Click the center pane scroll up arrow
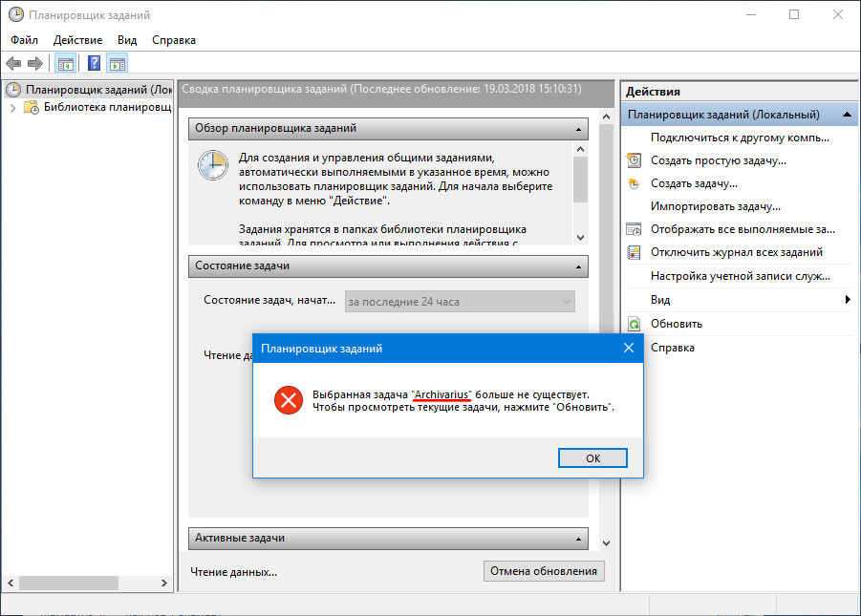The height and width of the screenshot is (616, 861). click(x=606, y=117)
